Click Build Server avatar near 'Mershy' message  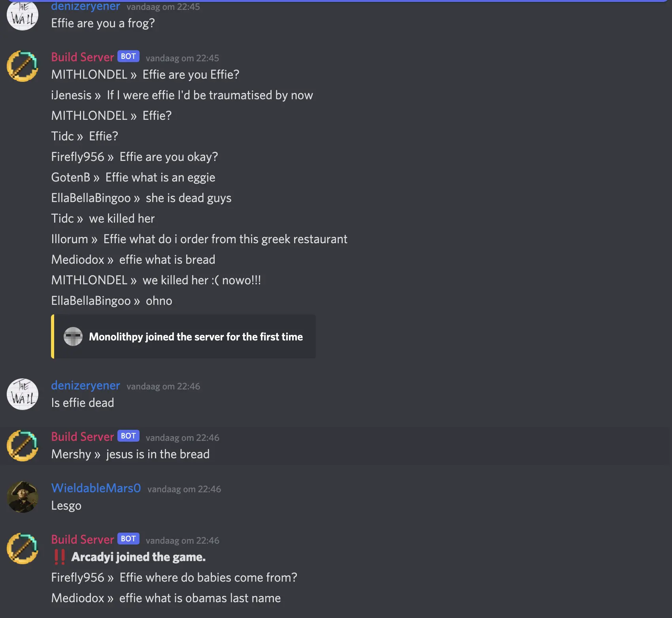pos(23,446)
